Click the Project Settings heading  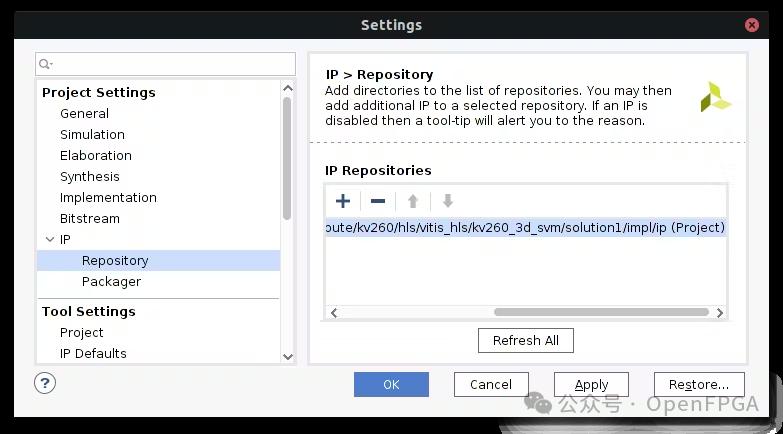99,92
